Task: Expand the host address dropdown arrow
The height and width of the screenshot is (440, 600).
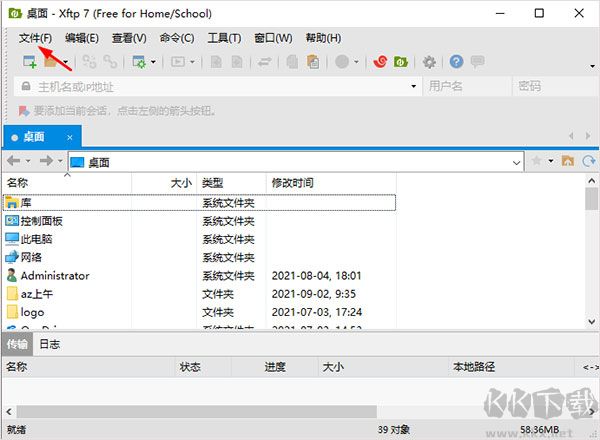Action: (x=413, y=86)
